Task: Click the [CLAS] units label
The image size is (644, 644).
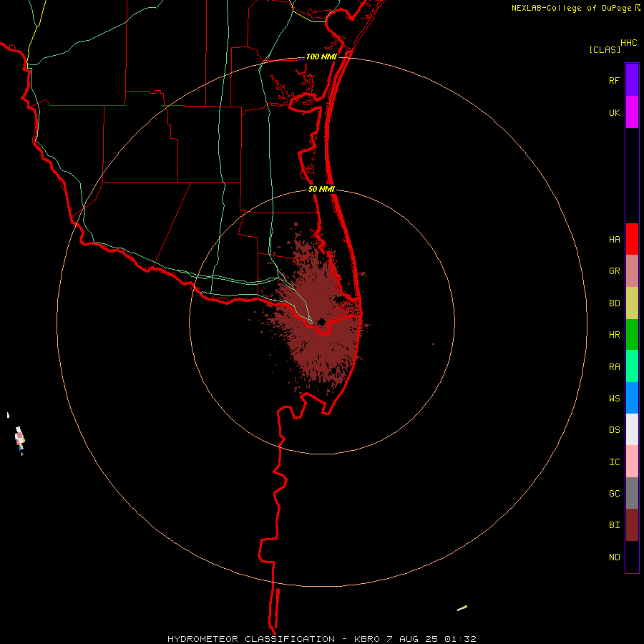Action: point(605,49)
